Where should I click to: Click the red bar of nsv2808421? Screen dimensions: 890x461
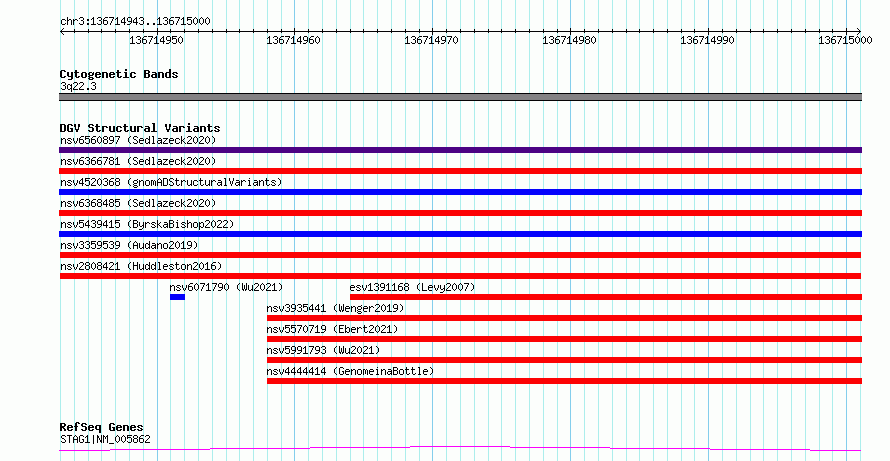[x=460, y=276]
